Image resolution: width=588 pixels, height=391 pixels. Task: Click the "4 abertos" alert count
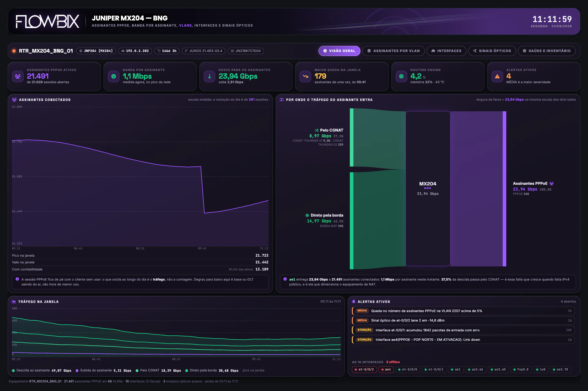coord(568,301)
